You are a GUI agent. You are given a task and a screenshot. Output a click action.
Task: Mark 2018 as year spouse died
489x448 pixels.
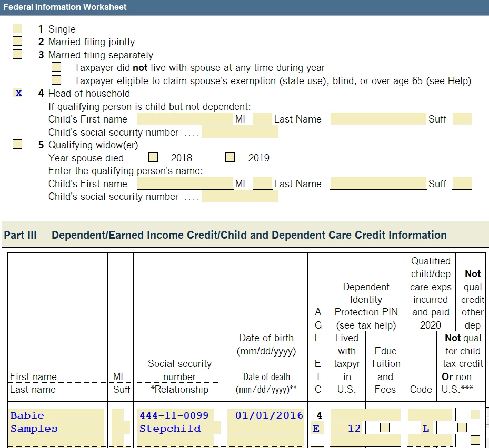pos(153,157)
